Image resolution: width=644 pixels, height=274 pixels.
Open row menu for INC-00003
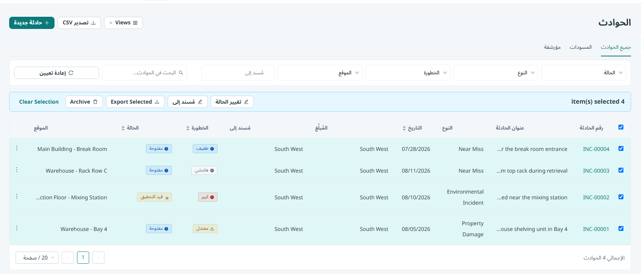tap(17, 170)
